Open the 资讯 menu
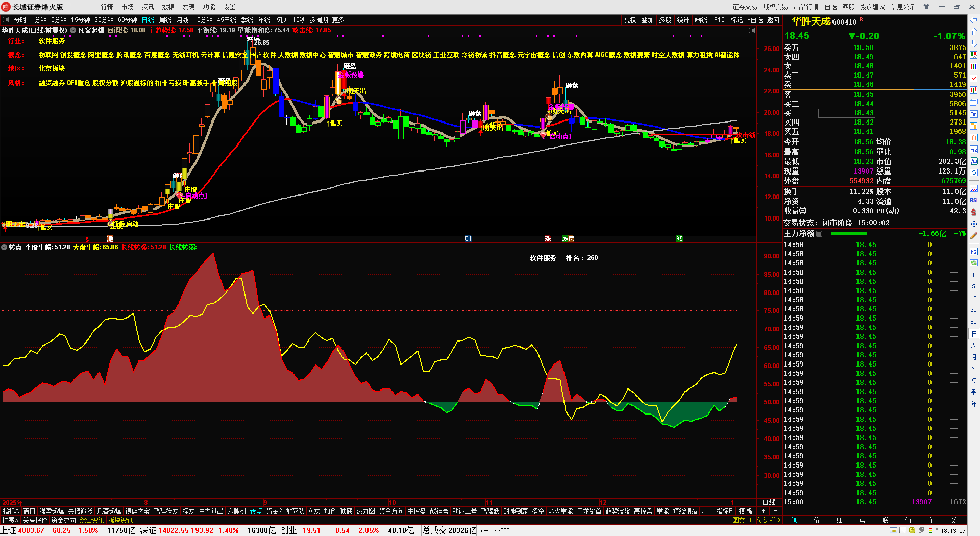Screen dimensions: 980x536 pyautogui.click(x=148, y=7)
